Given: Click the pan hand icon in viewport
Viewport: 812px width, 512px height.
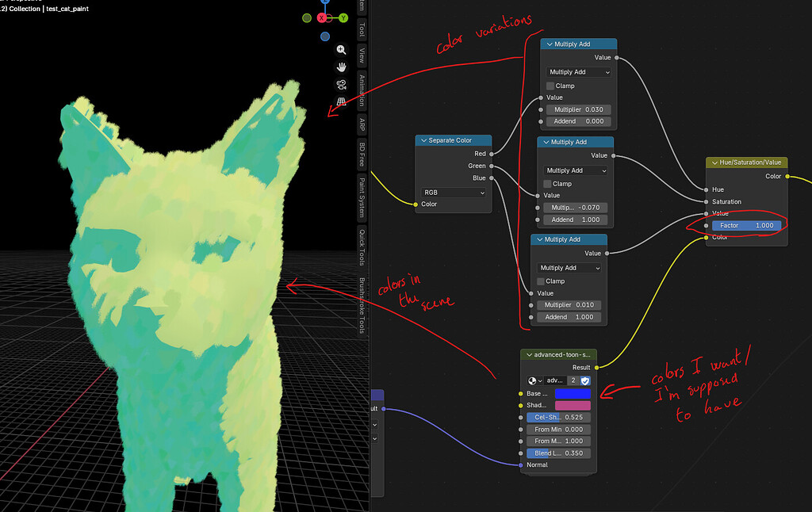Looking at the screenshot, I should coord(341,67).
